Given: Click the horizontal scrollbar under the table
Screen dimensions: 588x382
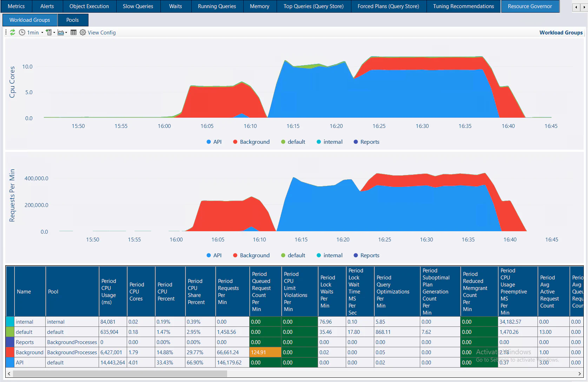Looking at the screenshot, I should 120,374.
